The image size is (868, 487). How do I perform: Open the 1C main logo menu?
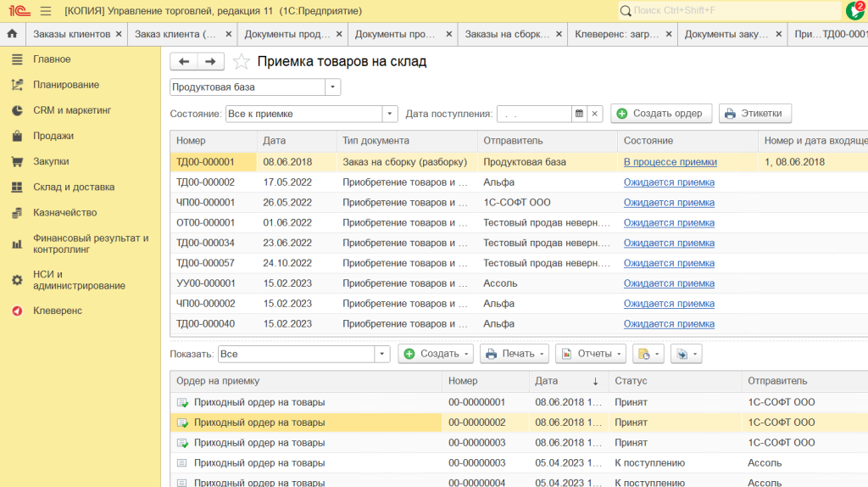[x=19, y=10]
